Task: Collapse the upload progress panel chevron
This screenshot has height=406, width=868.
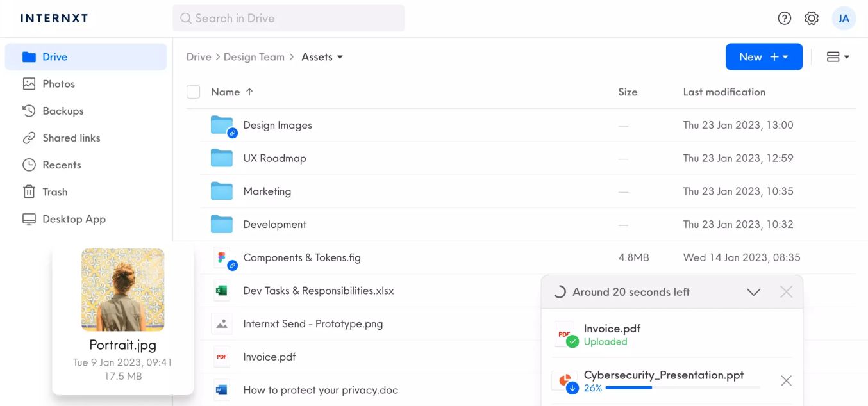Action: [x=754, y=291]
